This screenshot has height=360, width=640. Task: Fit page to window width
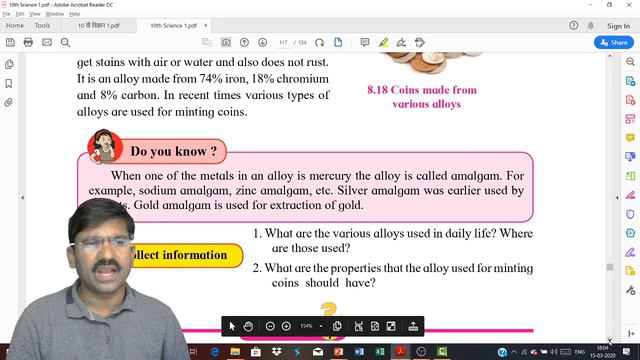[x=359, y=326]
